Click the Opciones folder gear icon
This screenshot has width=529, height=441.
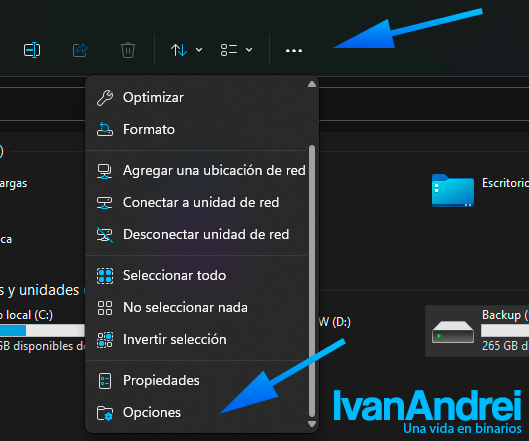pyautogui.click(x=105, y=413)
